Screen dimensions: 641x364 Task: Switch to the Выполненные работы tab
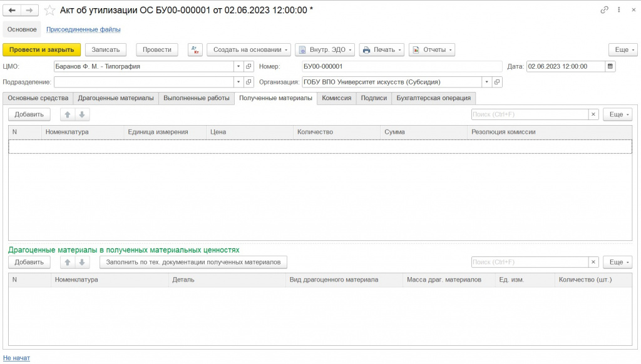196,98
